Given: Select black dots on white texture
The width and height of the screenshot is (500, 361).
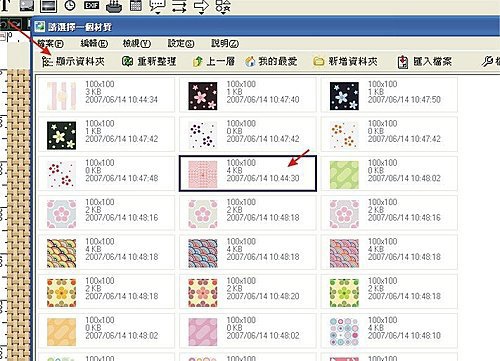Looking at the screenshot, I should click(248, 134).
